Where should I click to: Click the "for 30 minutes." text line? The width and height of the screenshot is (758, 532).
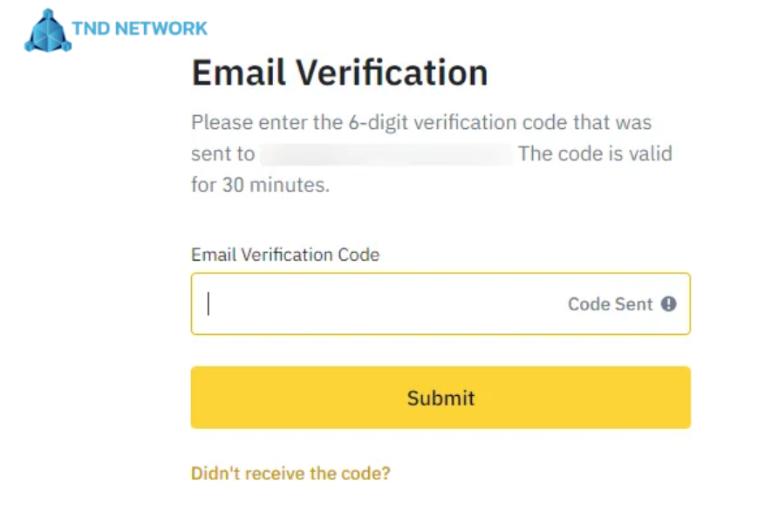260,185
